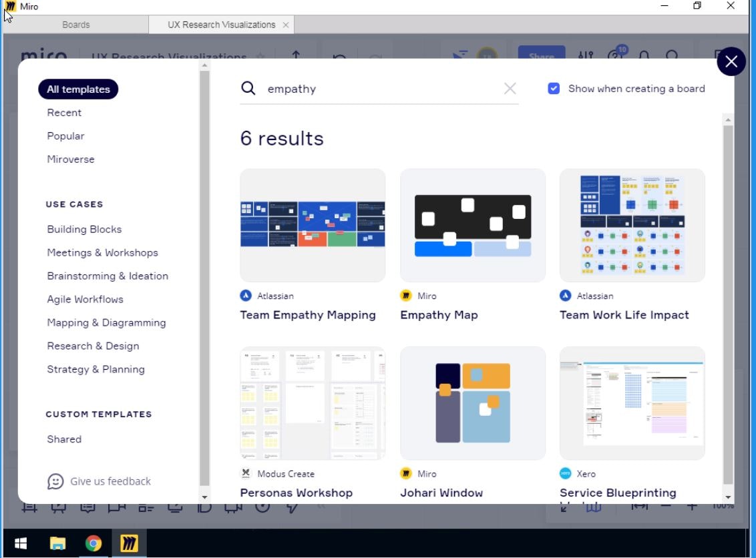The image size is (756, 558).
Task: Click Give us feedback link
Action: [110, 481]
